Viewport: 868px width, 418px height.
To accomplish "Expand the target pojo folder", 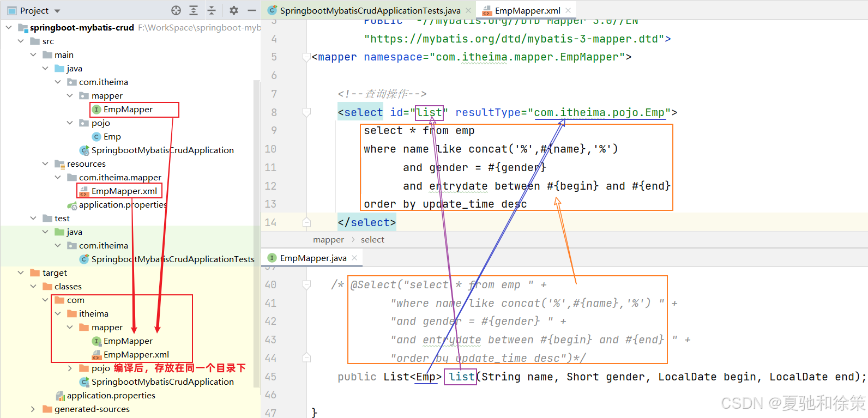I will point(70,368).
